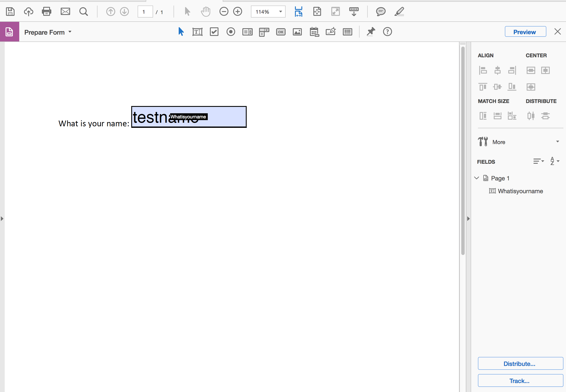Select the Add Radio Button tool

(x=231, y=32)
